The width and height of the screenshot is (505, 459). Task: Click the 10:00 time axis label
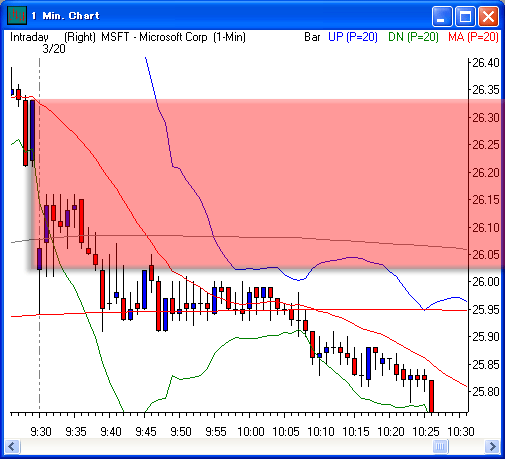coord(251,432)
